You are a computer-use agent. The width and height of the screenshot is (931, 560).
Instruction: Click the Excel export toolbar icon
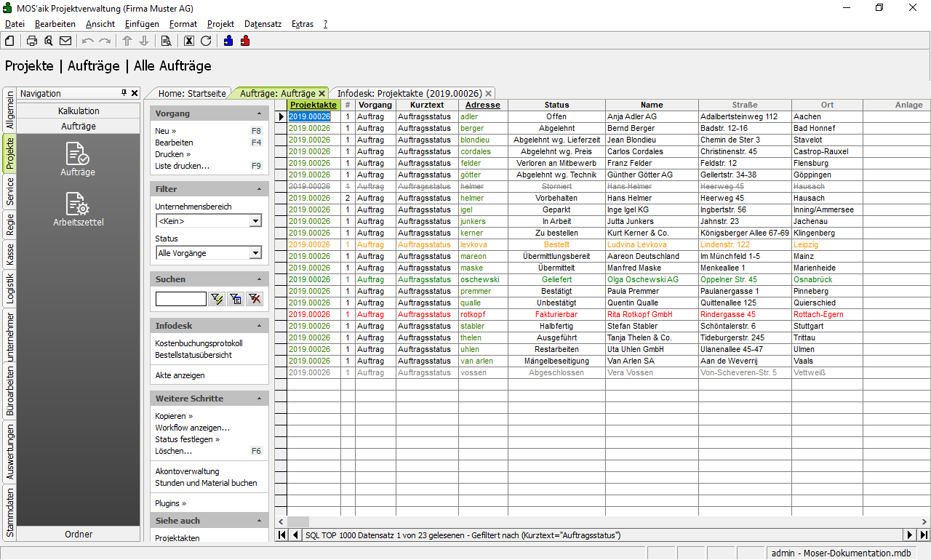pos(189,41)
